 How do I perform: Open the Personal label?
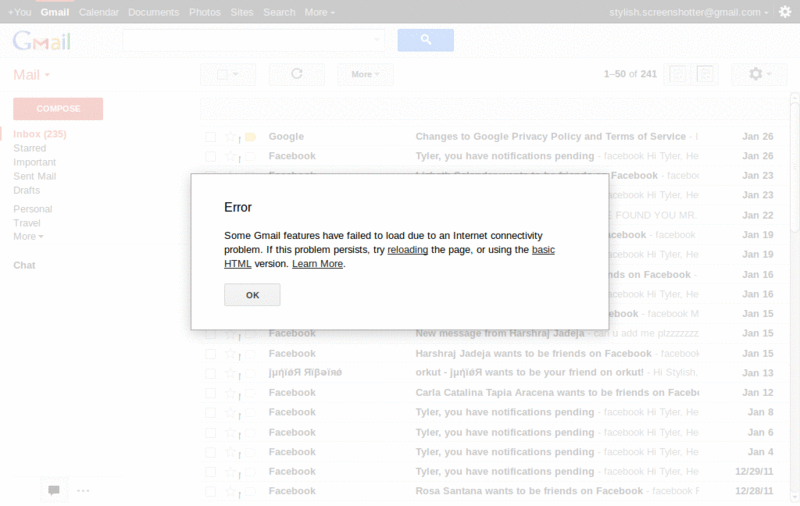pyautogui.click(x=33, y=209)
